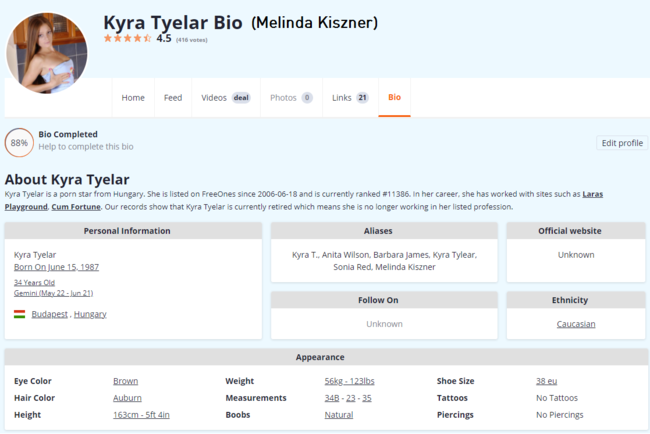The image size is (650, 434).
Task: Click the '0' count badge on Photos
Action: [307, 98]
